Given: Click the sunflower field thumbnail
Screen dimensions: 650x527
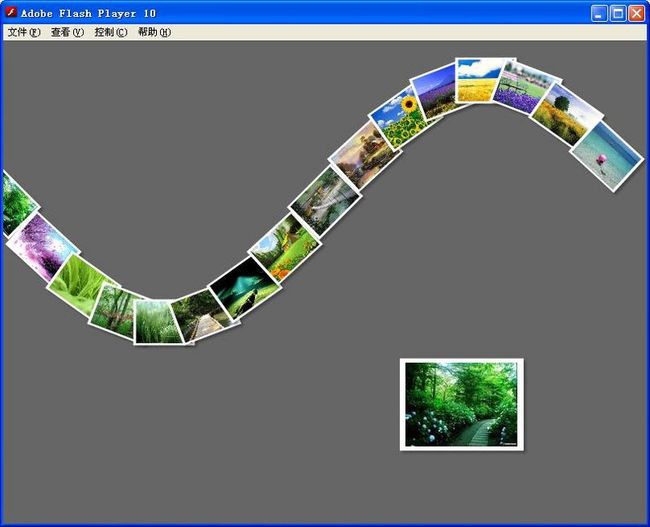Looking at the screenshot, I should [x=400, y=118].
